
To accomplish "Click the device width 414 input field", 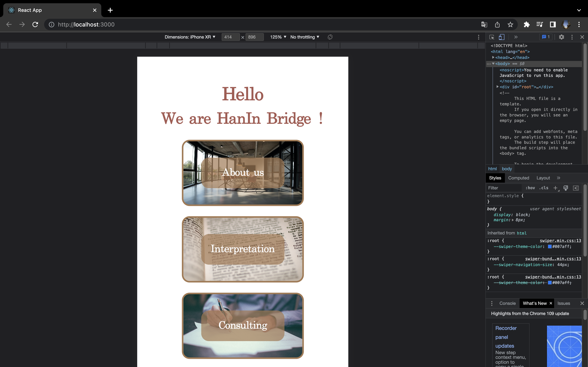I will tap(230, 37).
